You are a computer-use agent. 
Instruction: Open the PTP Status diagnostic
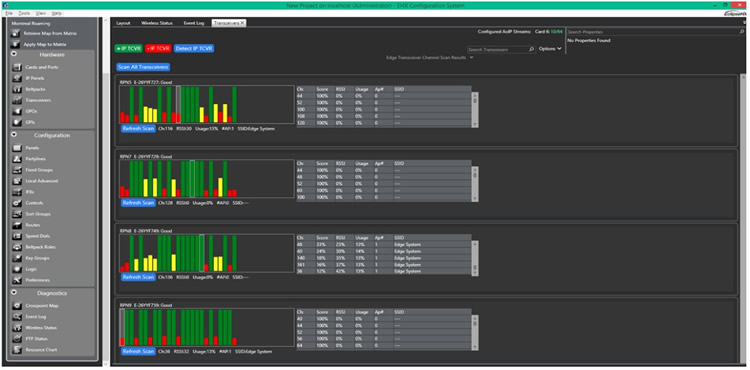[36, 339]
